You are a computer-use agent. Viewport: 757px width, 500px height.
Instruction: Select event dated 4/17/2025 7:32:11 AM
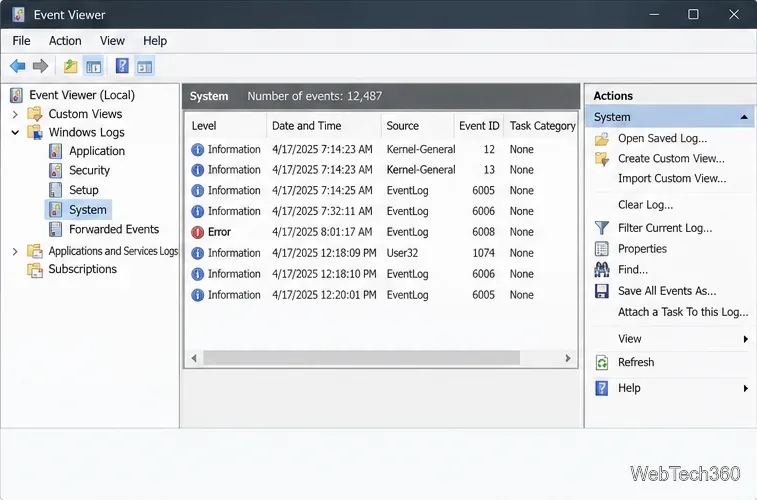[x=381, y=211]
